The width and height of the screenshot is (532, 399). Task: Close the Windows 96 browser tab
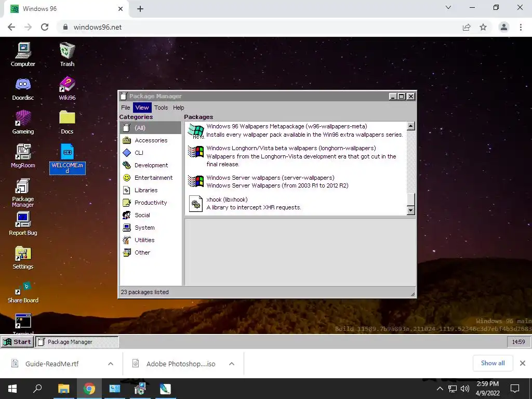(x=121, y=9)
